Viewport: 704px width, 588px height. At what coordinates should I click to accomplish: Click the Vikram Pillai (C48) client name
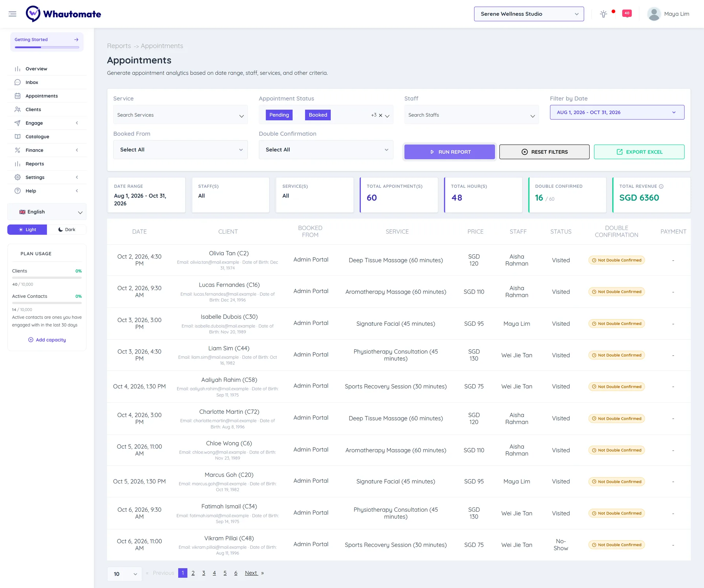click(229, 538)
